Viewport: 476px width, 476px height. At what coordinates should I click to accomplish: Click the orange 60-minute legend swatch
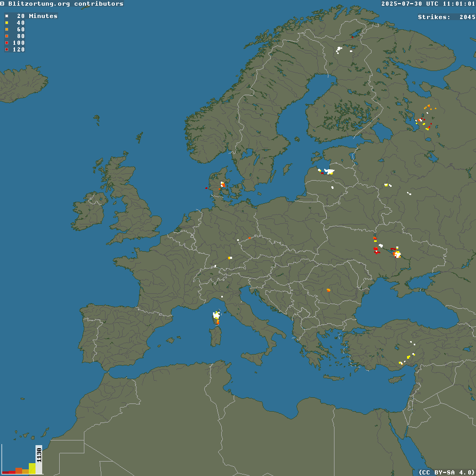(7, 29)
